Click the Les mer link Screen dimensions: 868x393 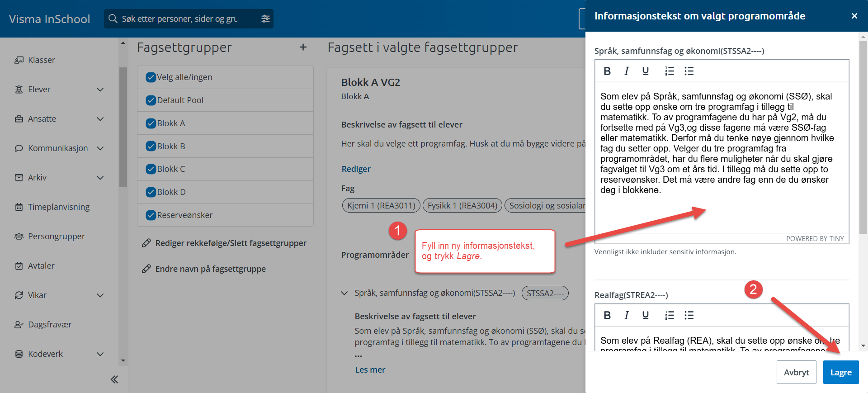tap(370, 369)
